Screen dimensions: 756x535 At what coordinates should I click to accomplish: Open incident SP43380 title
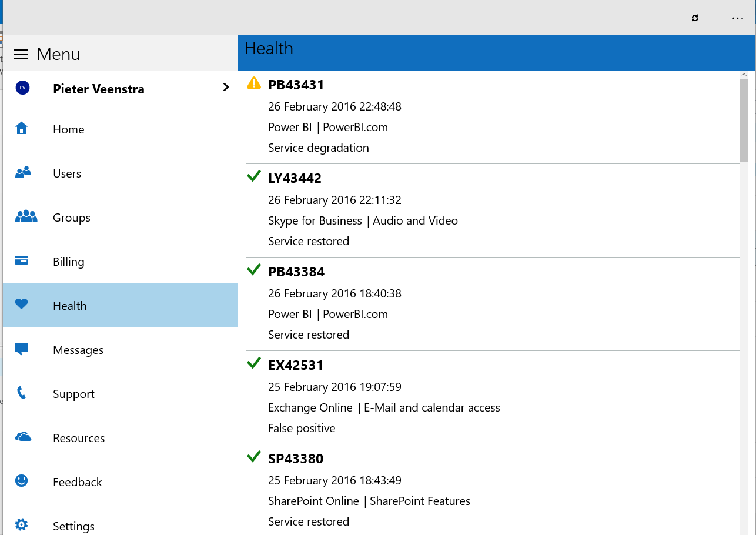click(296, 459)
